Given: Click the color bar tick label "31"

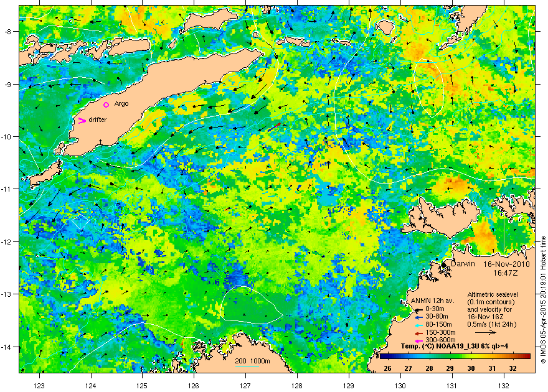Looking at the screenshot, I should (492, 368).
